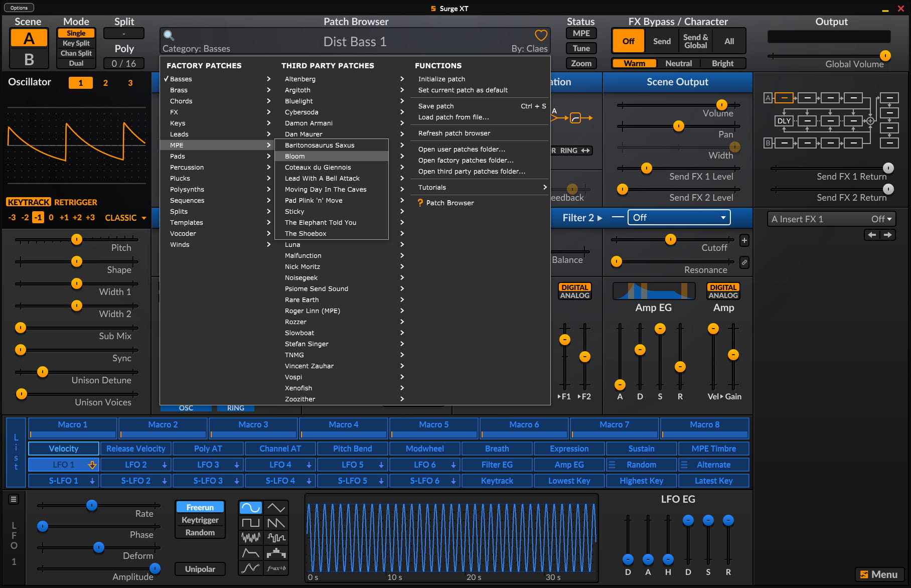
Task: Choose Initialize patch
Action: pos(481,79)
